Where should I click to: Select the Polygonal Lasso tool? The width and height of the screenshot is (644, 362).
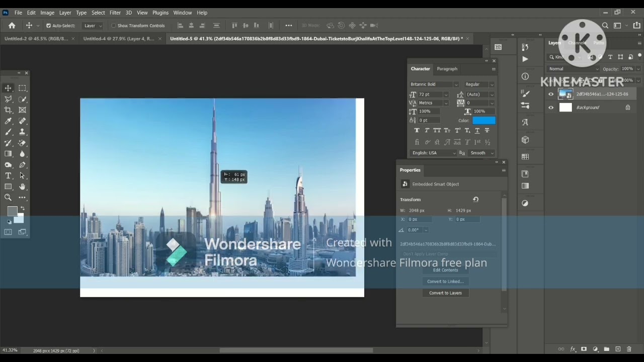click(8, 99)
